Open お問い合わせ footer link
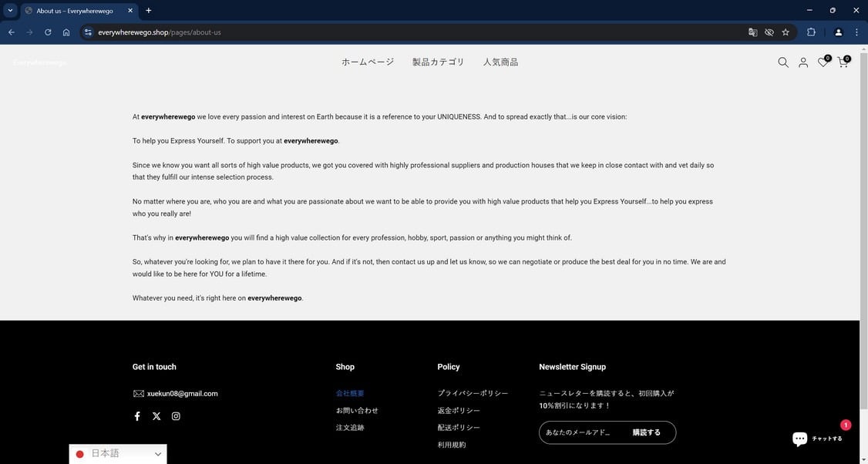868x464 pixels. click(357, 410)
